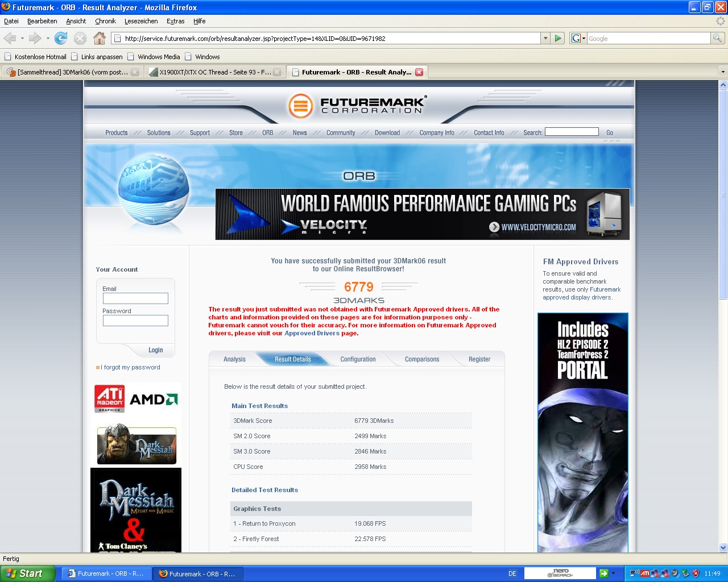Open the search engine selector dropdown
This screenshot has height=582, width=728.
(x=578, y=38)
